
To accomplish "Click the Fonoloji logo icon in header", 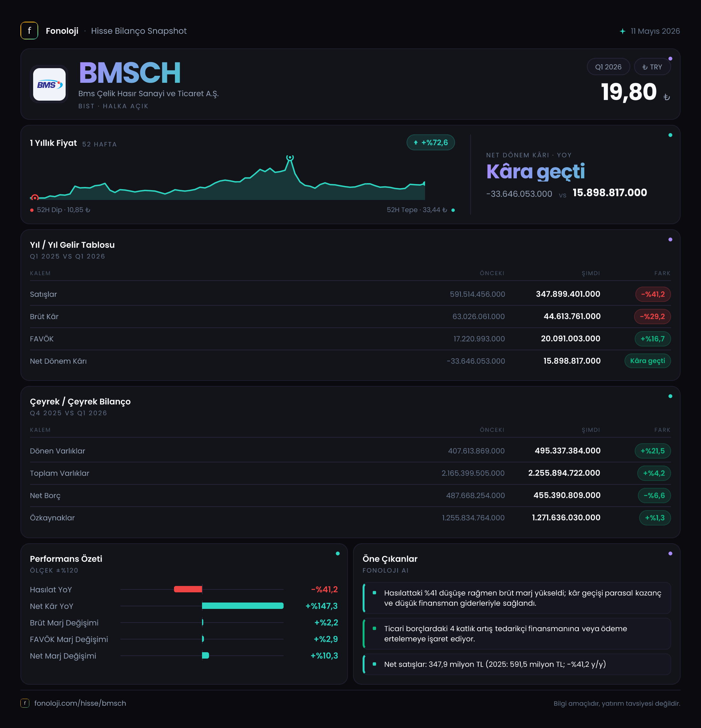I will 29,31.
